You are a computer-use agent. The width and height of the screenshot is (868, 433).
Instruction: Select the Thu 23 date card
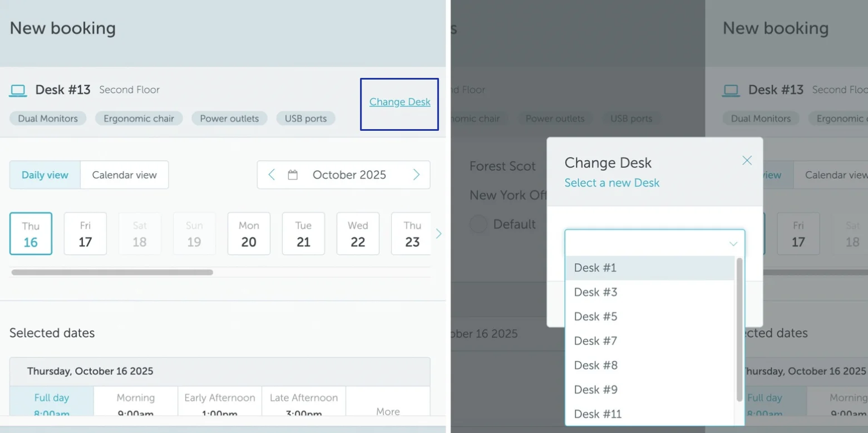(x=412, y=233)
